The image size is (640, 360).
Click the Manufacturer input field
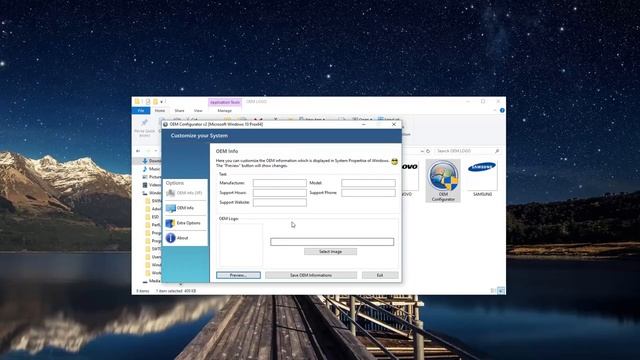[280, 183]
